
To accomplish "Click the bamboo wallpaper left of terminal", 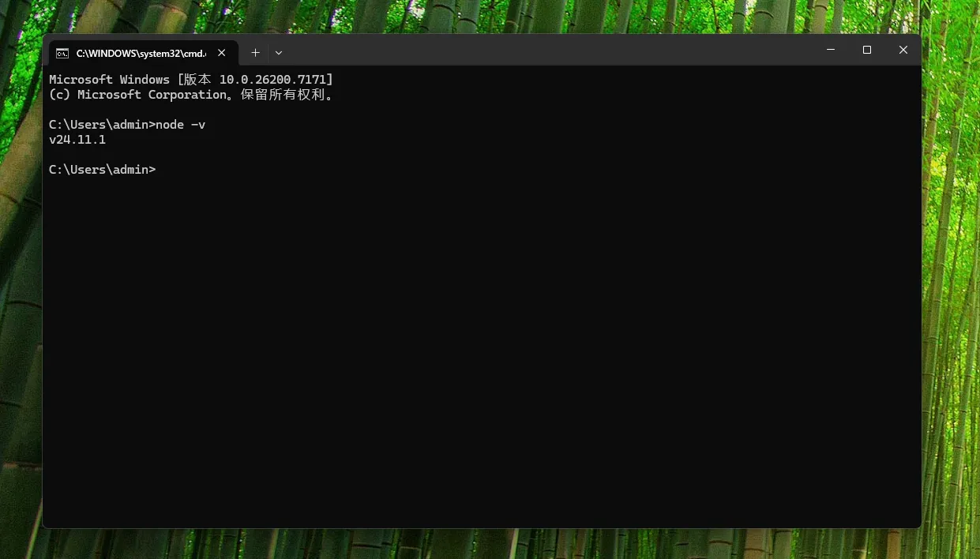I will [x=21, y=316].
